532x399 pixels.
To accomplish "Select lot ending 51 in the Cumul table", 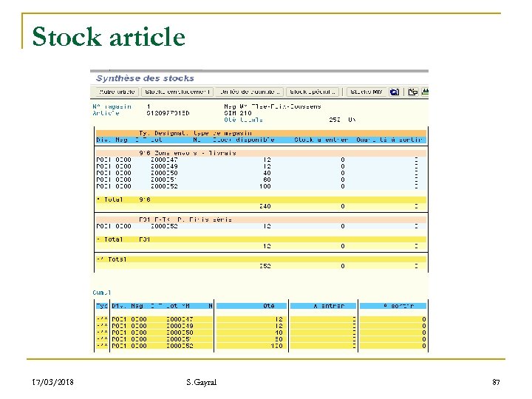I will [180, 339].
